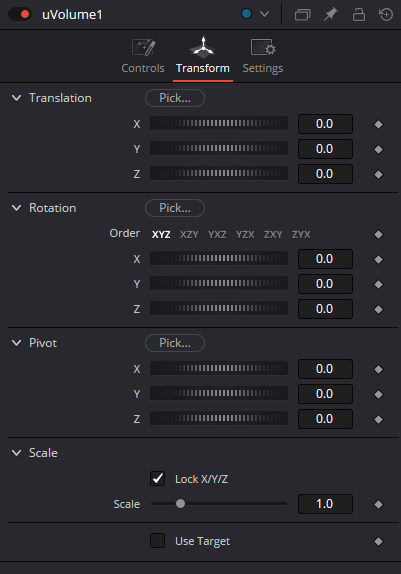Add keyframe for Translation Y
Screen dimensions: 401x574
[378, 149]
